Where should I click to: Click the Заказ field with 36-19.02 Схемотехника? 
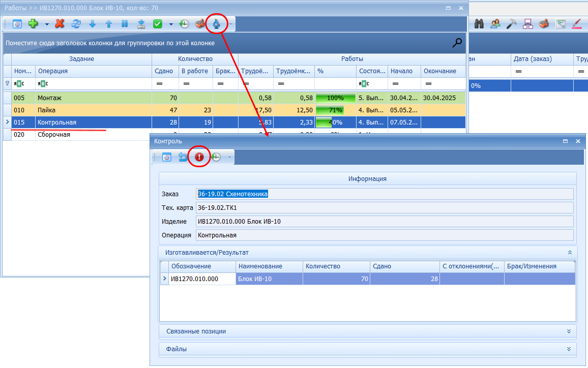click(385, 194)
